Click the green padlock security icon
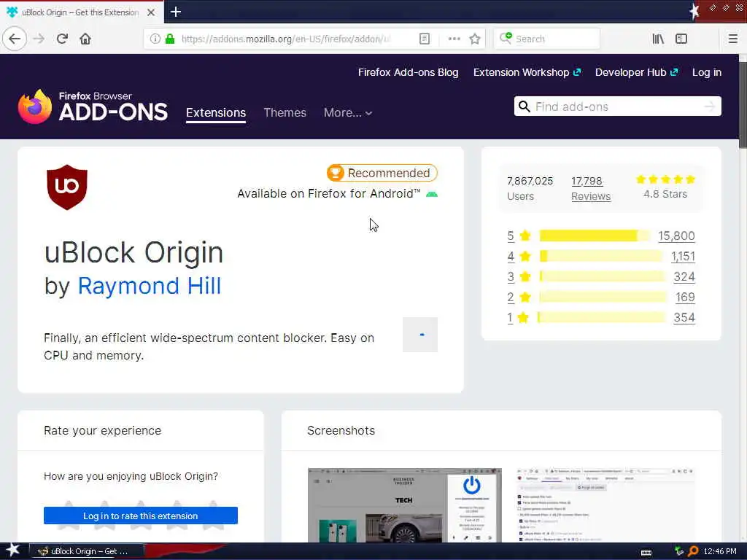This screenshot has width=747, height=560. [x=169, y=39]
